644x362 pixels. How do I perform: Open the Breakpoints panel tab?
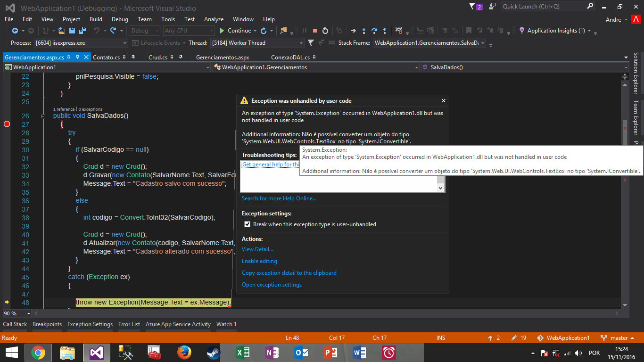click(x=47, y=324)
